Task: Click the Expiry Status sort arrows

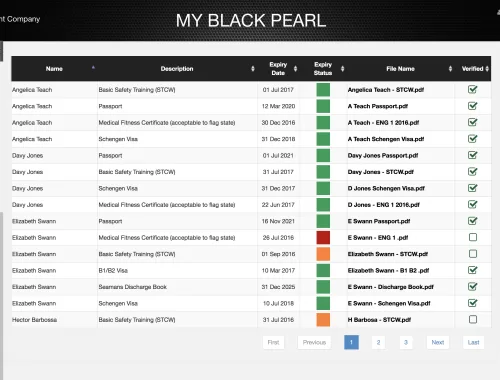Action: [x=342, y=69]
